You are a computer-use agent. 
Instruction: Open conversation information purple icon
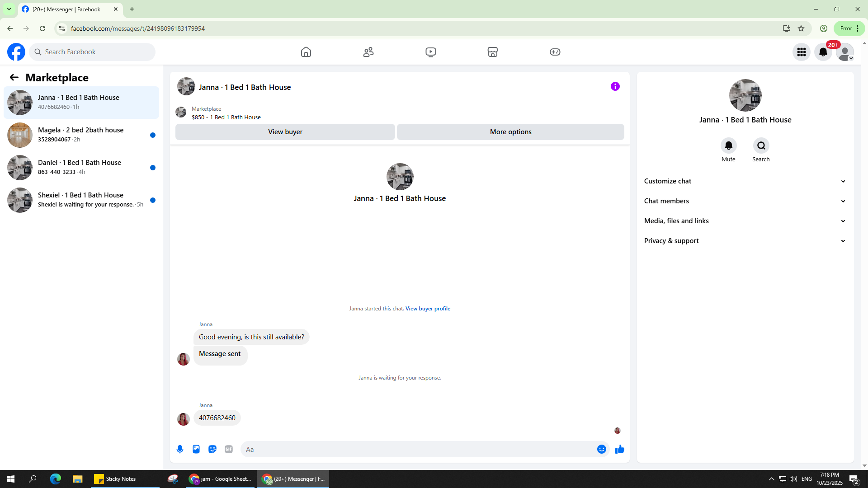pyautogui.click(x=615, y=86)
